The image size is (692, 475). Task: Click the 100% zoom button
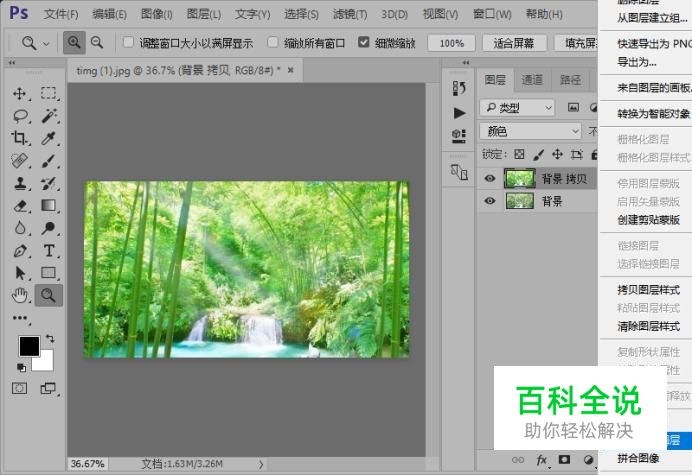click(451, 43)
